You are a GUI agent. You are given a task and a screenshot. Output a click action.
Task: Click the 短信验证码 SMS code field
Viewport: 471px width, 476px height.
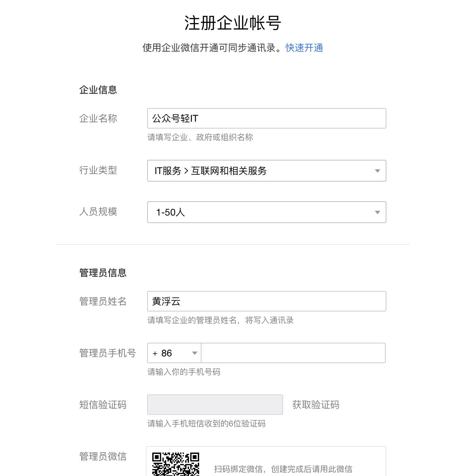click(215, 405)
